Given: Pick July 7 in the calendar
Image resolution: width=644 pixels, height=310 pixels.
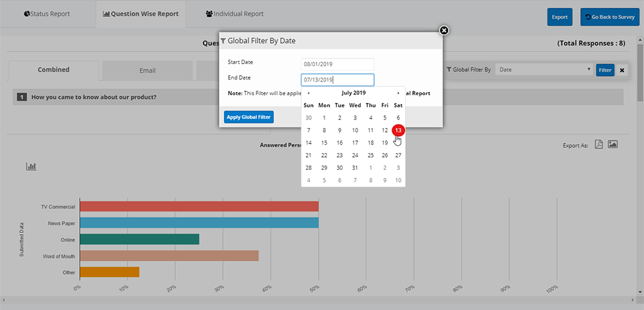Looking at the screenshot, I should pyautogui.click(x=308, y=131).
